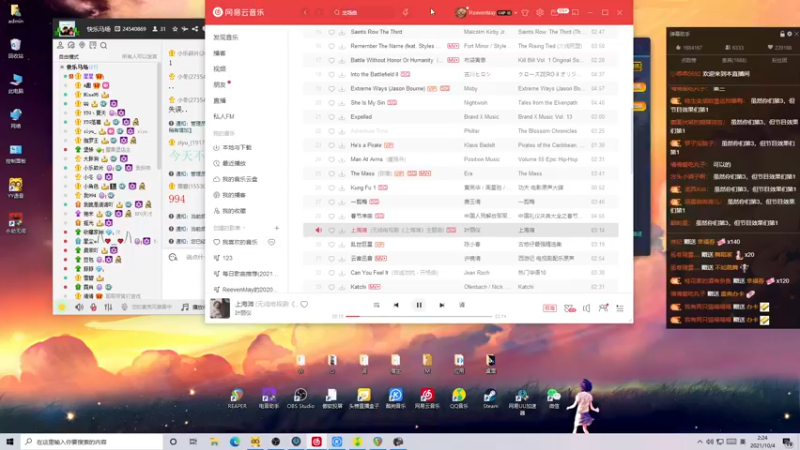Open the messages inbox icon in header
The width and height of the screenshot is (800, 450).
click(555, 12)
